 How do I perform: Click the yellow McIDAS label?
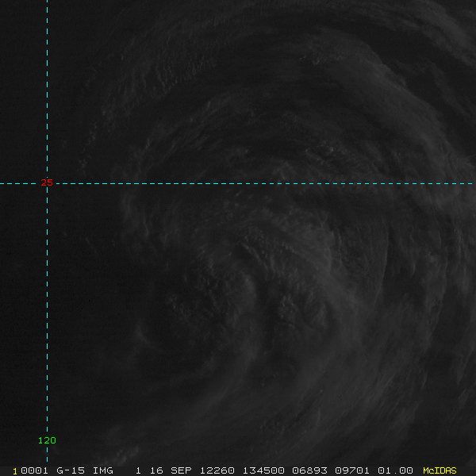[x=440, y=470]
